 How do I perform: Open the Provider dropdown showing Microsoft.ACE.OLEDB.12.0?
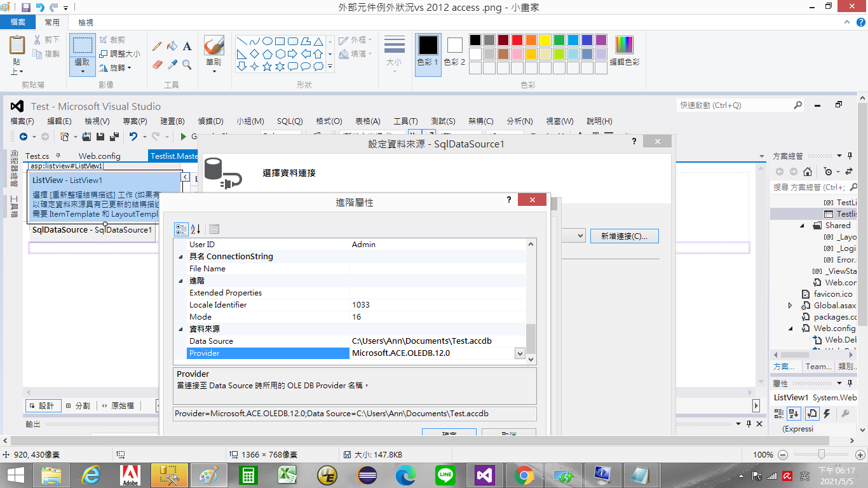[520, 353]
